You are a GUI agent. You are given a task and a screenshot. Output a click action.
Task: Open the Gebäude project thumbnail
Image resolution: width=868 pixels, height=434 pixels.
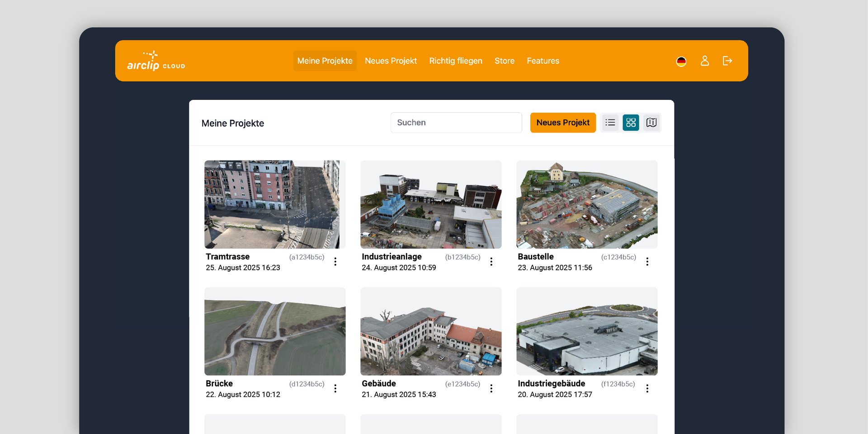tap(431, 331)
